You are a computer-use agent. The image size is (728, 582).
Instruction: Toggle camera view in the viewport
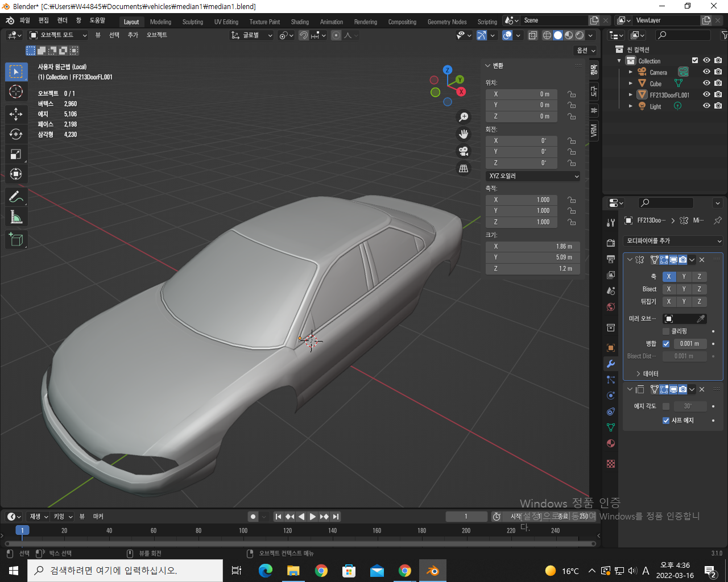tap(464, 151)
